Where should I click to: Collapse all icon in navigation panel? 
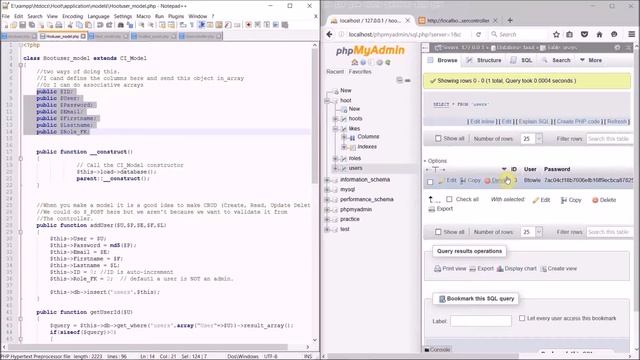(x=400, y=80)
